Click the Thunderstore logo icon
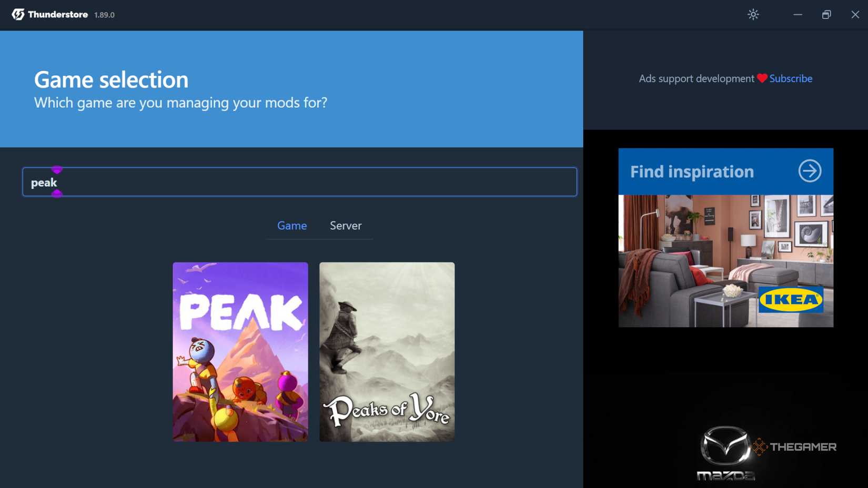 17,15
